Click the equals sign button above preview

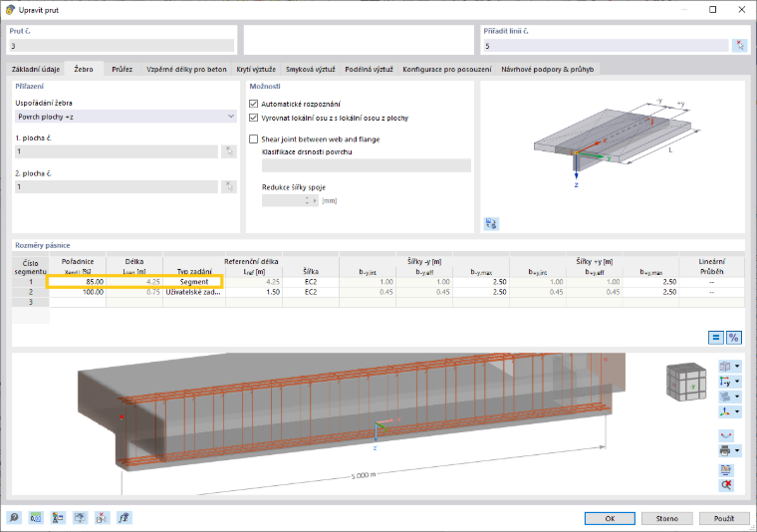pos(716,338)
